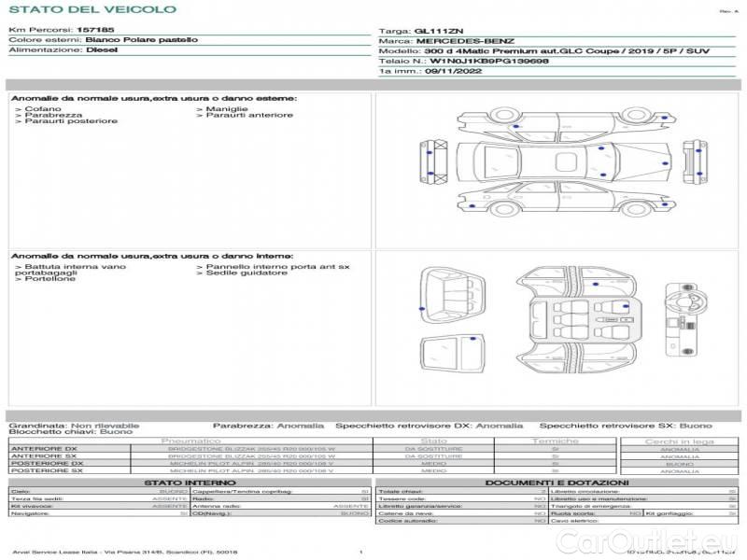Click the Pneumatico column header

point(191,441)
